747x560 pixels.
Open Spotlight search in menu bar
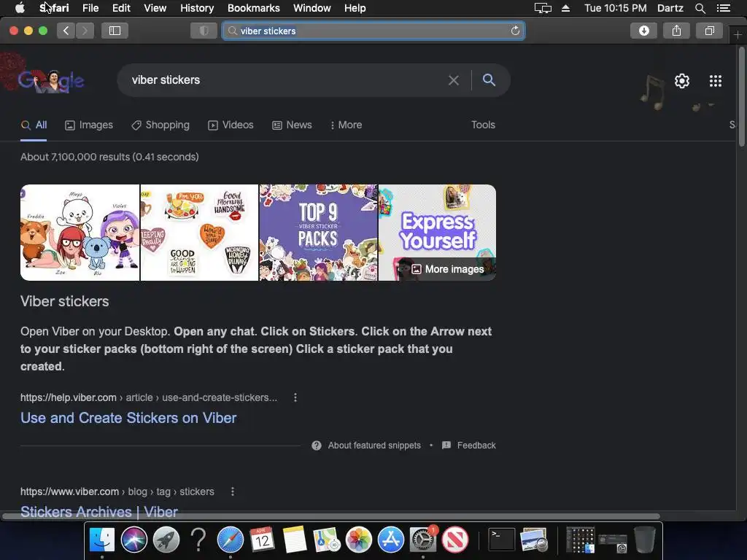pos(700,8)
